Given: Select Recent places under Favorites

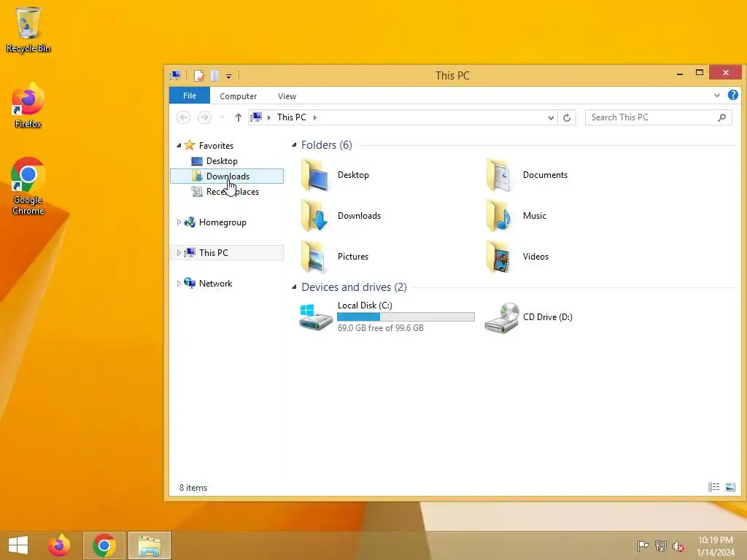Looking at the screenshot, I should coord(232,192).
